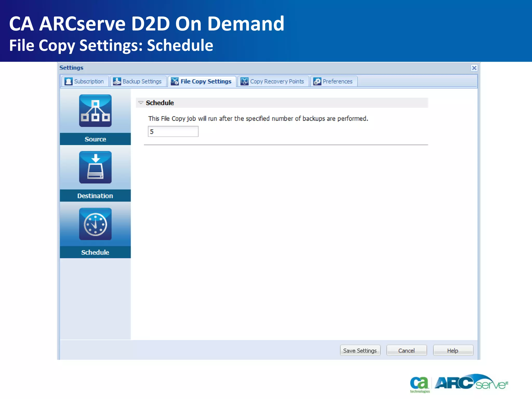
Task: Switch to the Subscription tab
Action: click(x=85, y=81)
